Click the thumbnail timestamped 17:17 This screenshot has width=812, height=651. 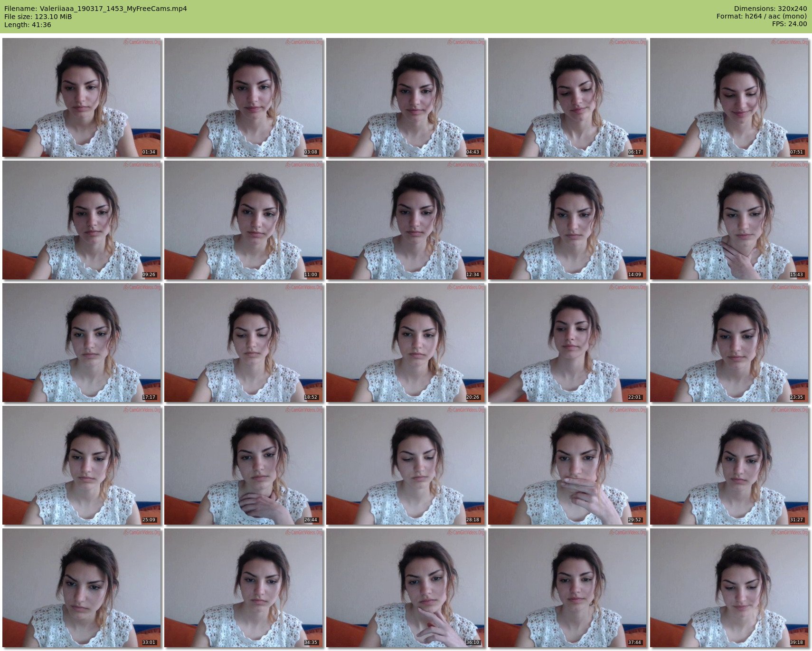coord(82,343)
